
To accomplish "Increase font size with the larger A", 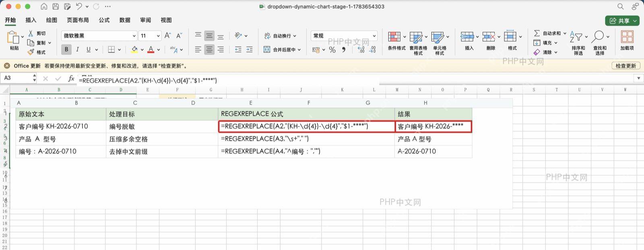I will coord(168,35).
